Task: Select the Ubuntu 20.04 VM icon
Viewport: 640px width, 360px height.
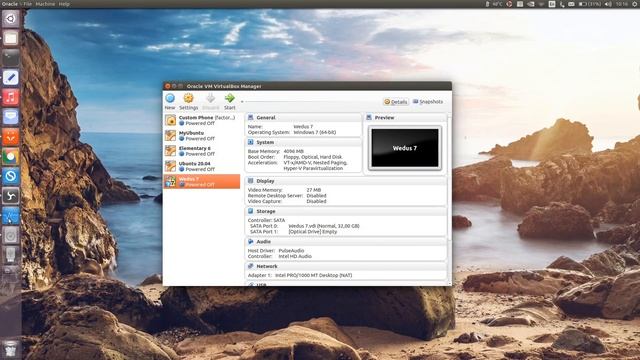Action: [x=171, y=166]
